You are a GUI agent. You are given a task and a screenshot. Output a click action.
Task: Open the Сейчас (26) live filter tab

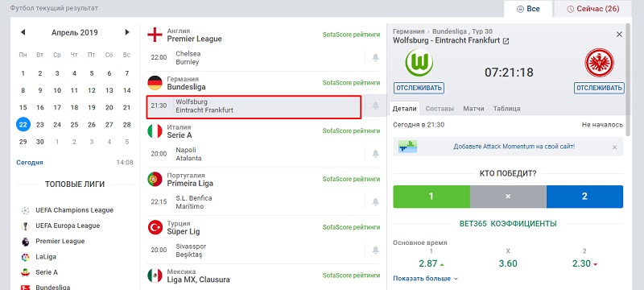coord(592,9)
